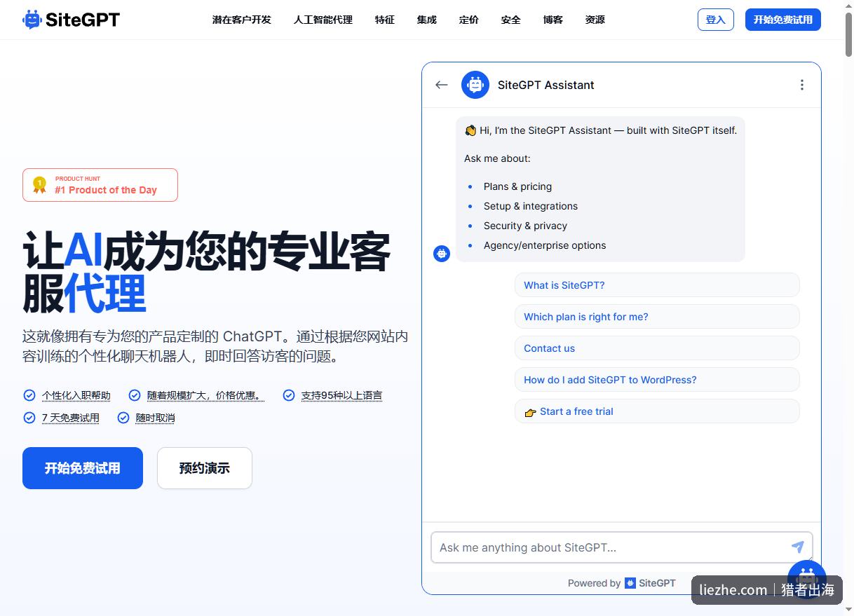Open the 资源 nav menu
The image size is (854, 616).
tap(595, 20)
